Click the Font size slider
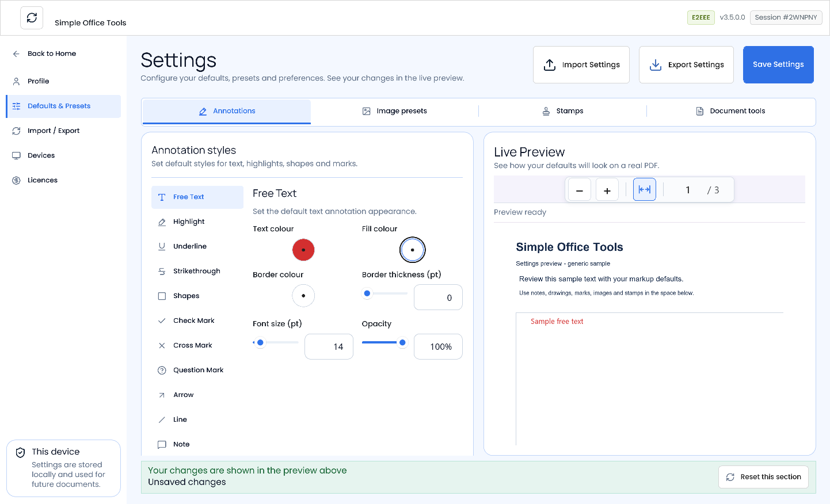Viewport: 830px width, 504px height. (x=276, y=342)
